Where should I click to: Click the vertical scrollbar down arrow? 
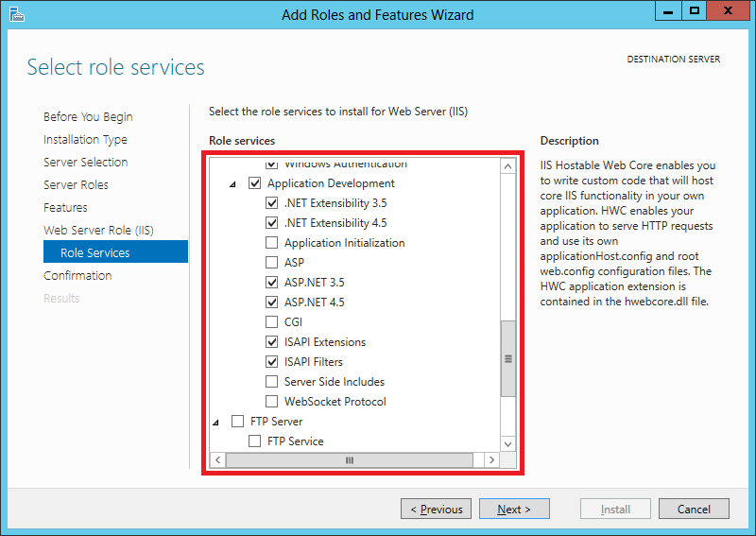[507, 444]
